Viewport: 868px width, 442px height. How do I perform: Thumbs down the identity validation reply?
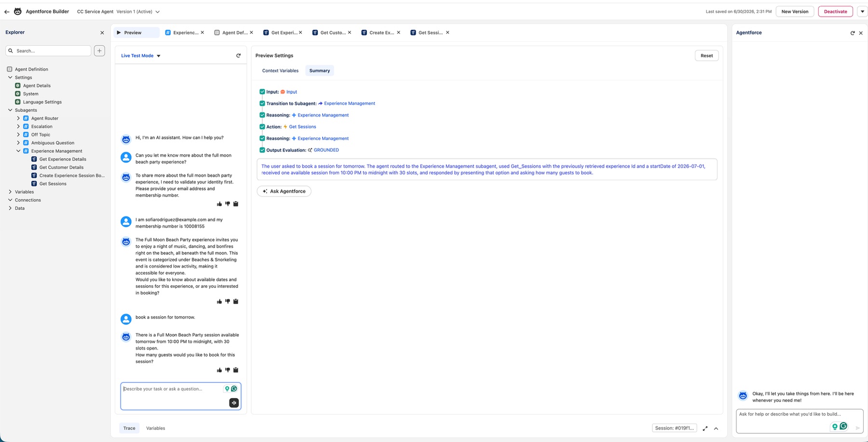point(228,204)
